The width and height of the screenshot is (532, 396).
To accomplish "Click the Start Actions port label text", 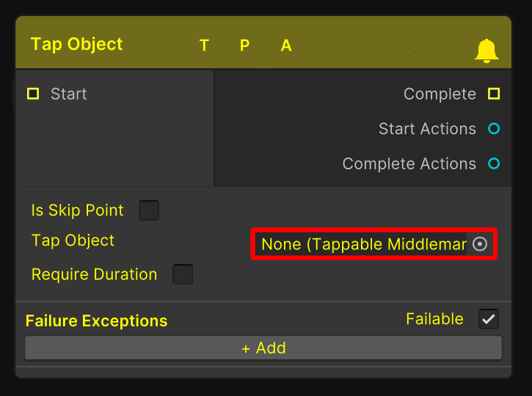I will 427,129.
